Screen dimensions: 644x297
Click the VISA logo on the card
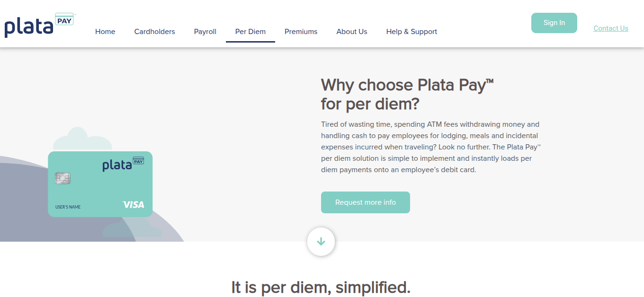[x=133, y=205]
